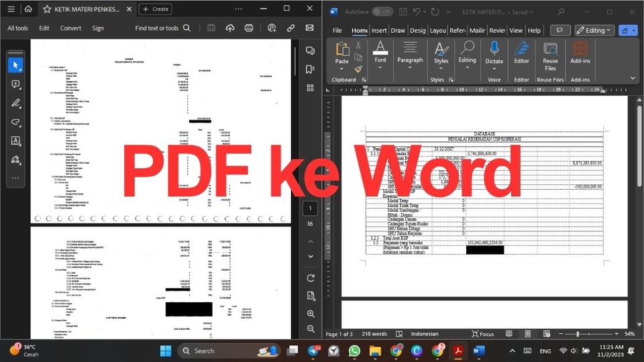Open more tools ellipsis in Acrobat sidebar
The width and height of the screenshot is (644, 362).
[x=15, y=178]
